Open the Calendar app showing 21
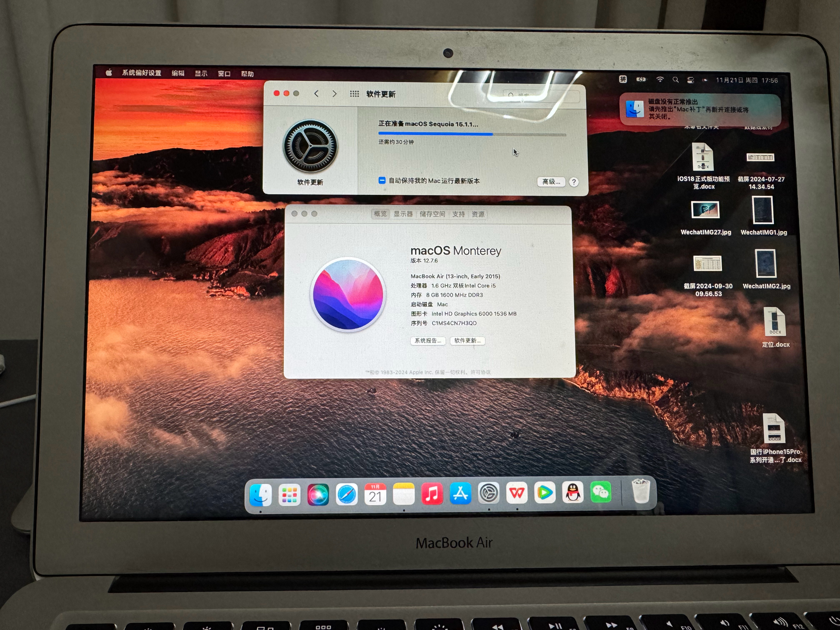Viewport: 840px width, 630px height. coord(375,494)
